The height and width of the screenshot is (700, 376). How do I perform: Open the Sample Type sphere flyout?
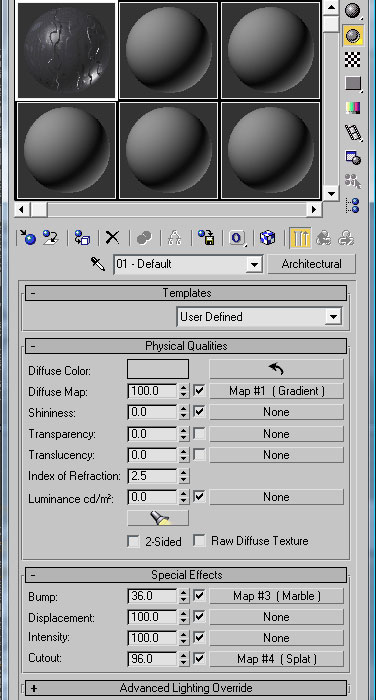pos(353,11)
